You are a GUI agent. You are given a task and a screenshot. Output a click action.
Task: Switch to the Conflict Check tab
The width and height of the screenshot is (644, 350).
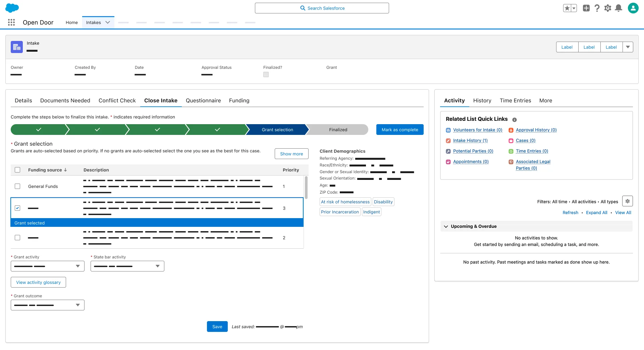(117, 100)
